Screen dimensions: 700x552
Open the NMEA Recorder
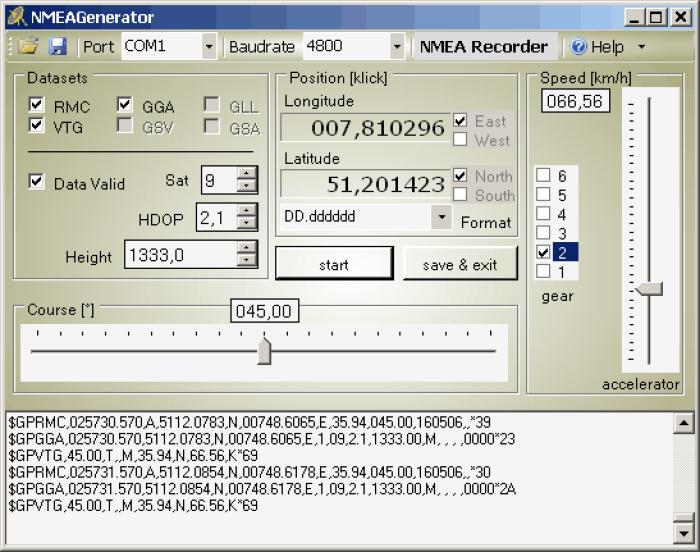(x=484, y=46)
